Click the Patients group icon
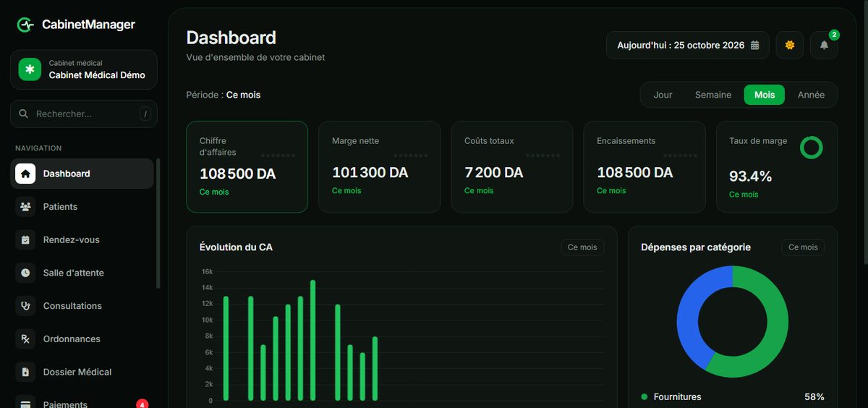Screen dimensions: 868x408 click(x=25, y=207)
